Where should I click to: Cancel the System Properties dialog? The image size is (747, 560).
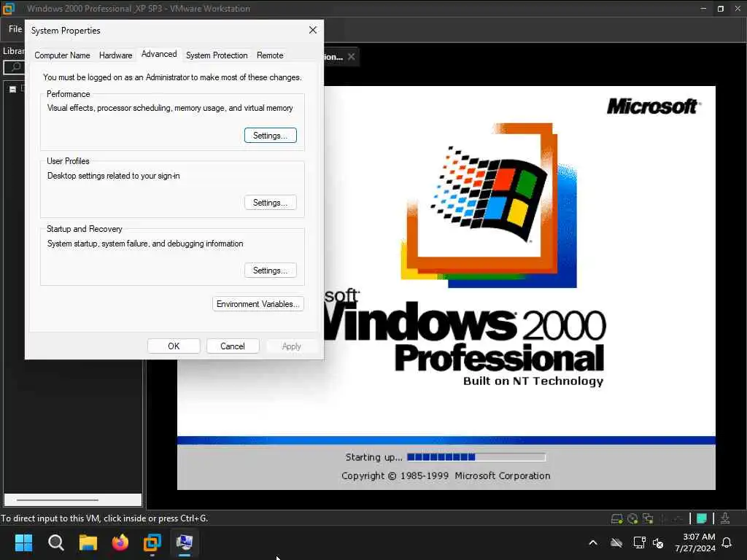point(233,346)
